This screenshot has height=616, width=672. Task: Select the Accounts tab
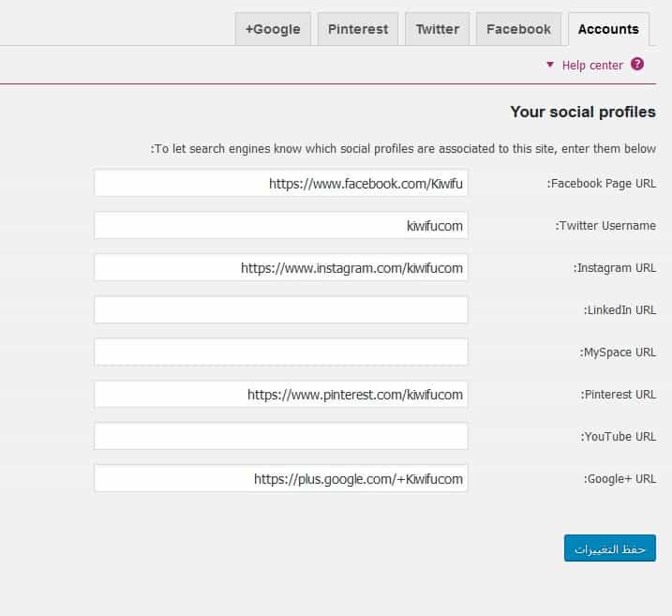click(x=608, y=29)
